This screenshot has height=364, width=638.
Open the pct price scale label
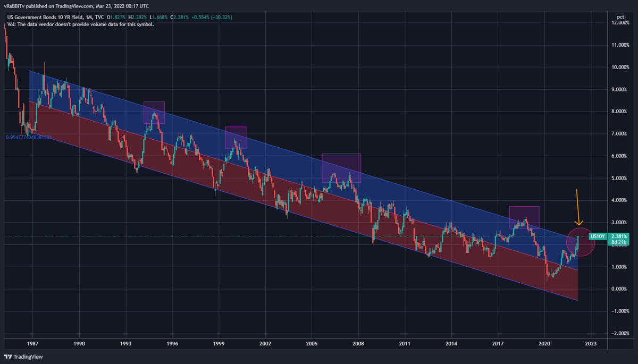(x=620, y=17)
